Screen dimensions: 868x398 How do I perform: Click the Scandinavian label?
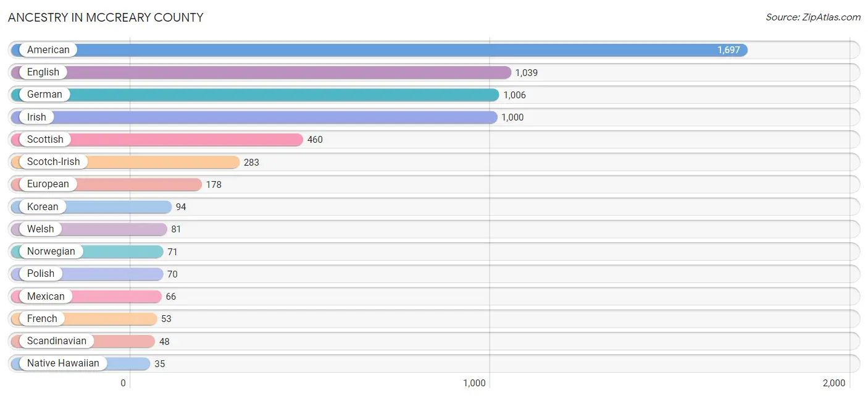click(x=57, y=341)
